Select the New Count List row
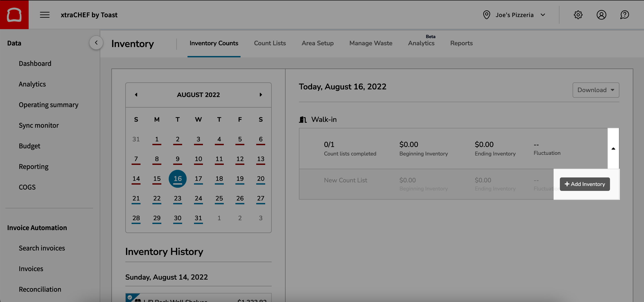The height and width of the screenshot is (302, 644). pyautogui.click(x=345, y=180)
